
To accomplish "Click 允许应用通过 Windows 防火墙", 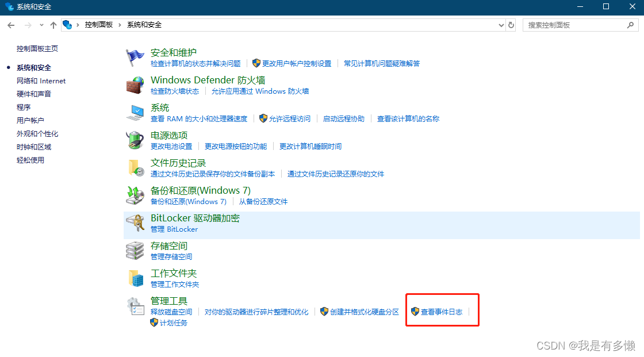I will 260,91.
